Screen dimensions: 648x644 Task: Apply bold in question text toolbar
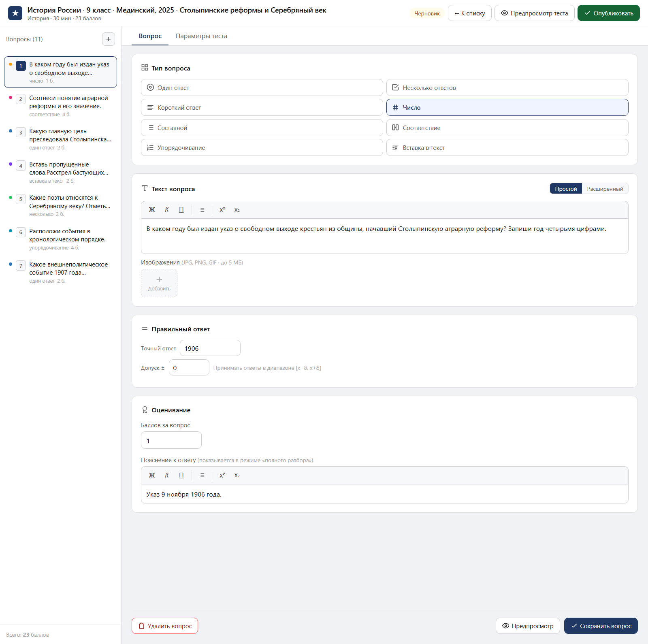click(152, 210)
